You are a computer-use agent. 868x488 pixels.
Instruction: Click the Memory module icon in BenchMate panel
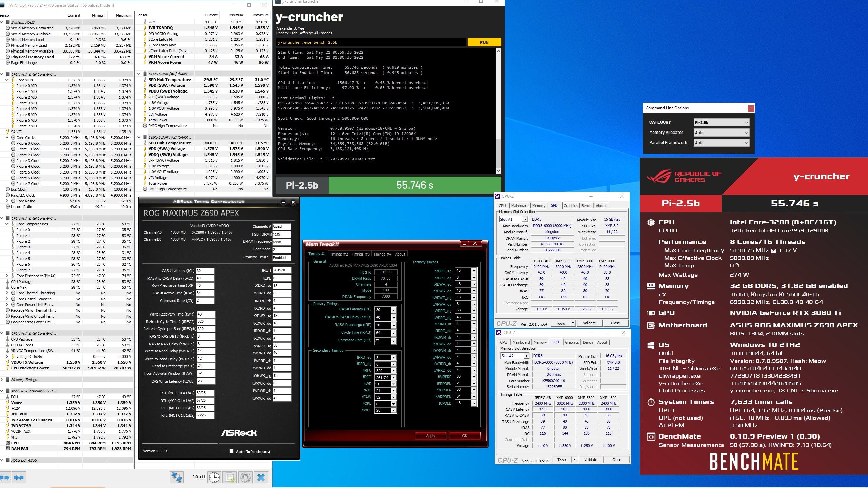651,286
